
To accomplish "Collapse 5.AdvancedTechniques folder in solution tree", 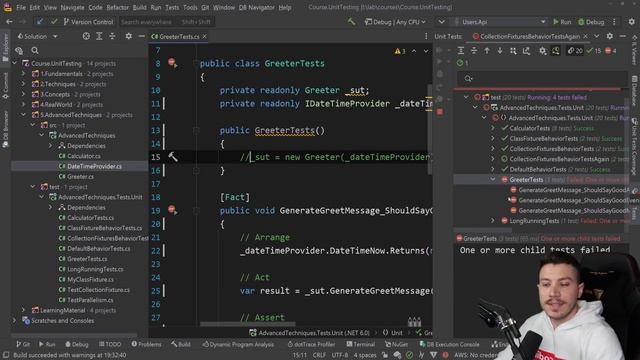I will (24, 115).
